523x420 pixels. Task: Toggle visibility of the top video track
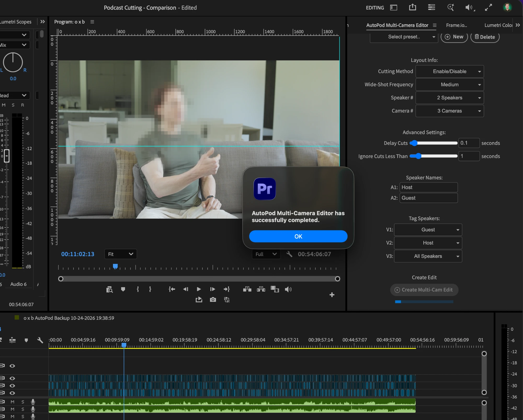[12, 366]
